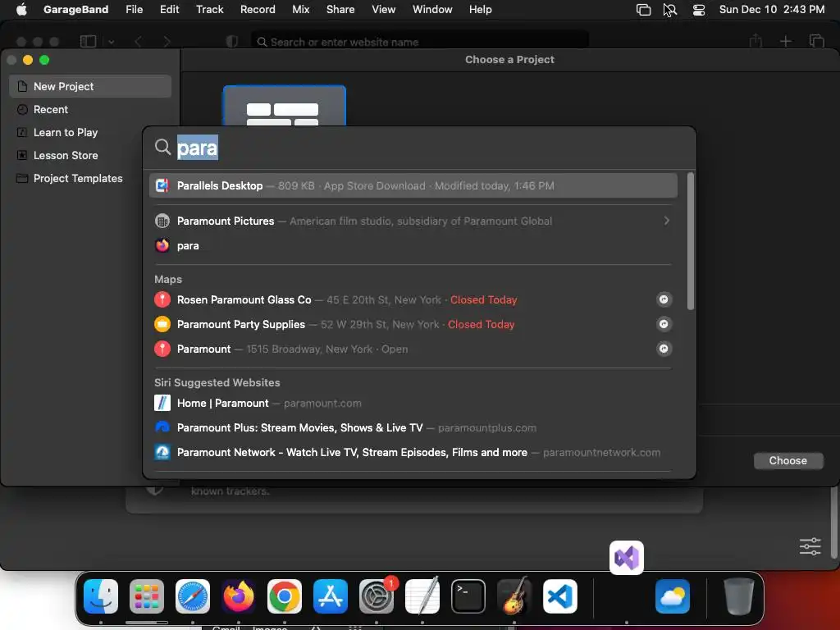Viewport: 840px width, 630px height.
Task: Open TextEdit from the Dock
Action: coord(422,596)
